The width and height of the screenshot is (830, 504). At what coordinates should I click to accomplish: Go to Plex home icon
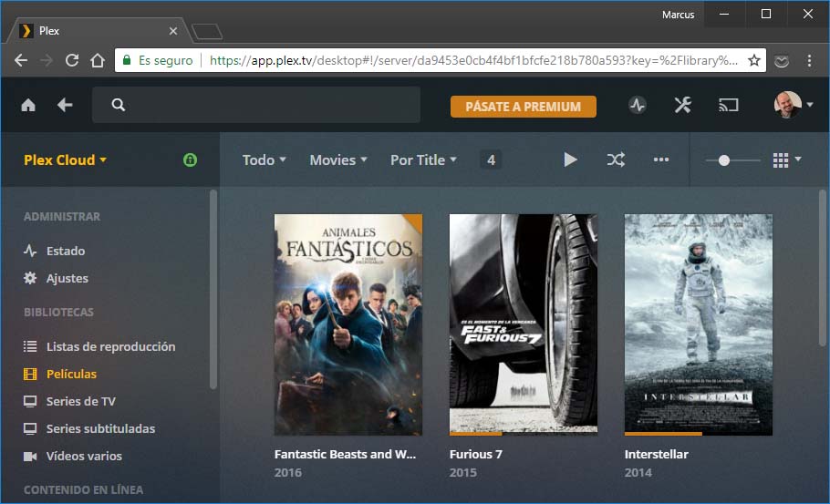(28, 105)
